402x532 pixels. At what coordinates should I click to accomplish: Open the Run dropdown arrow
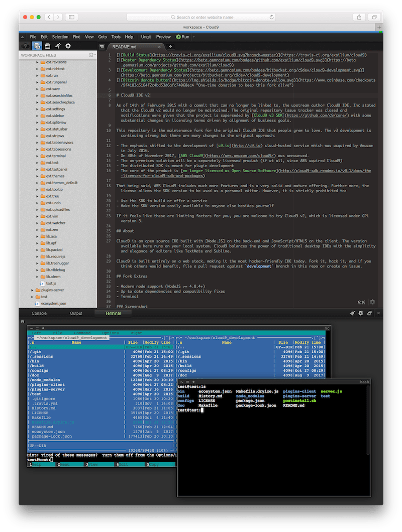click(193, 37)
